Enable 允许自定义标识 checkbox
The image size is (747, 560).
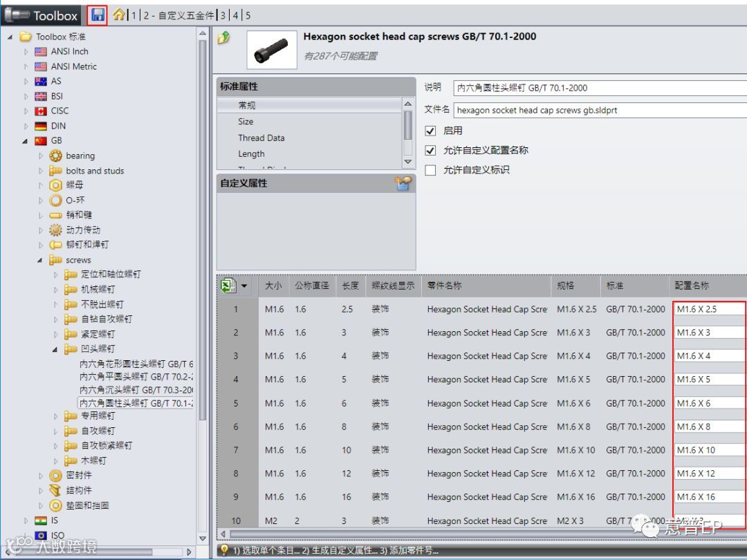[x=430, y=170]
